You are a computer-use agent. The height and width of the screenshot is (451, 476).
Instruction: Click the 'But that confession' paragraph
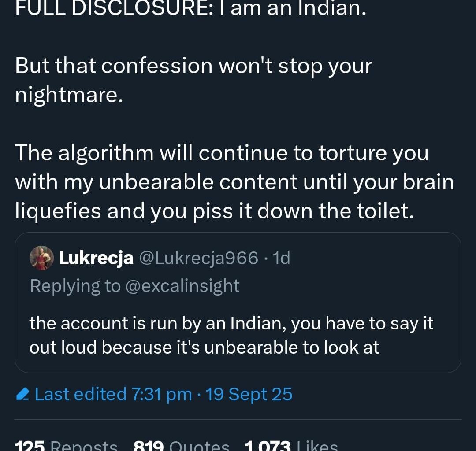[193, 66]
